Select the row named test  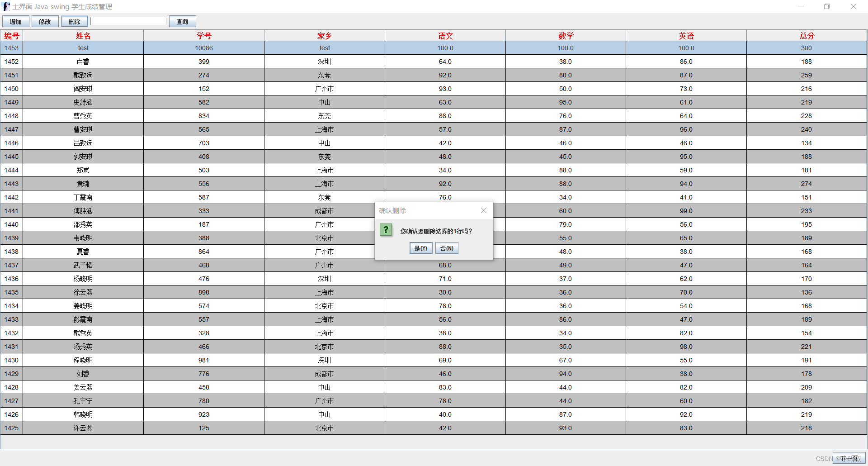point(434,48)
